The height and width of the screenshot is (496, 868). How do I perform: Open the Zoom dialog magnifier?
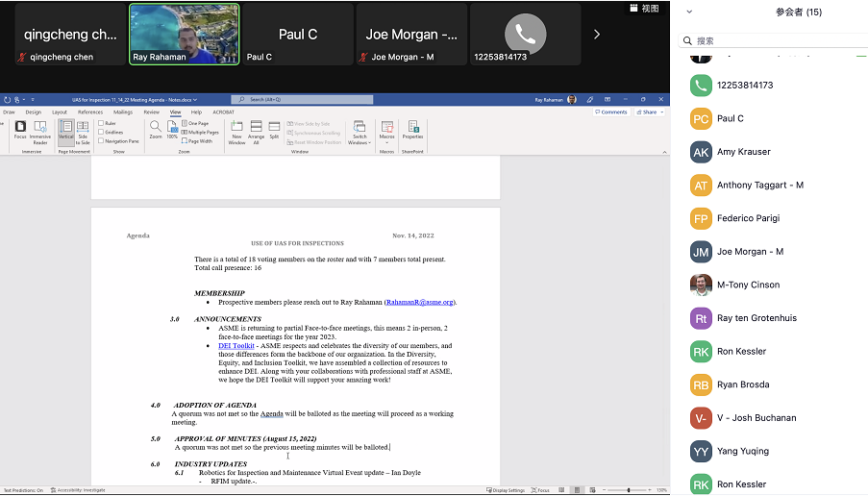coord(156,130)
